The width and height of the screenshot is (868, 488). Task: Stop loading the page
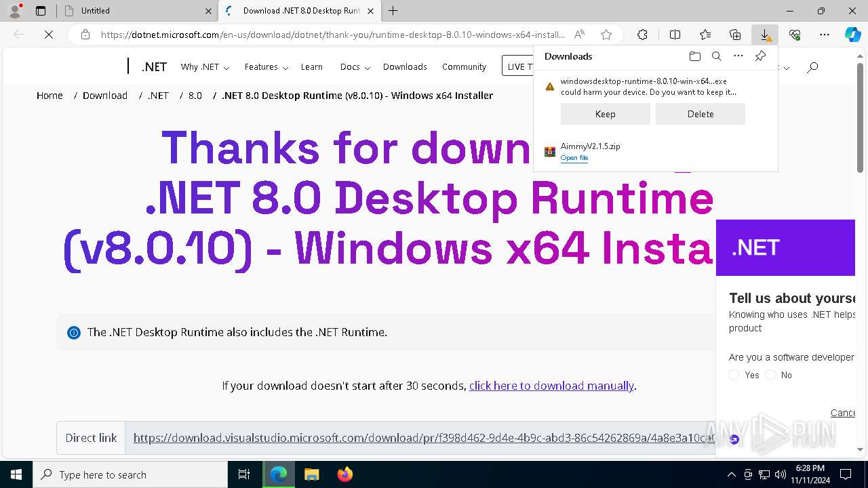[x=49, y=35]
